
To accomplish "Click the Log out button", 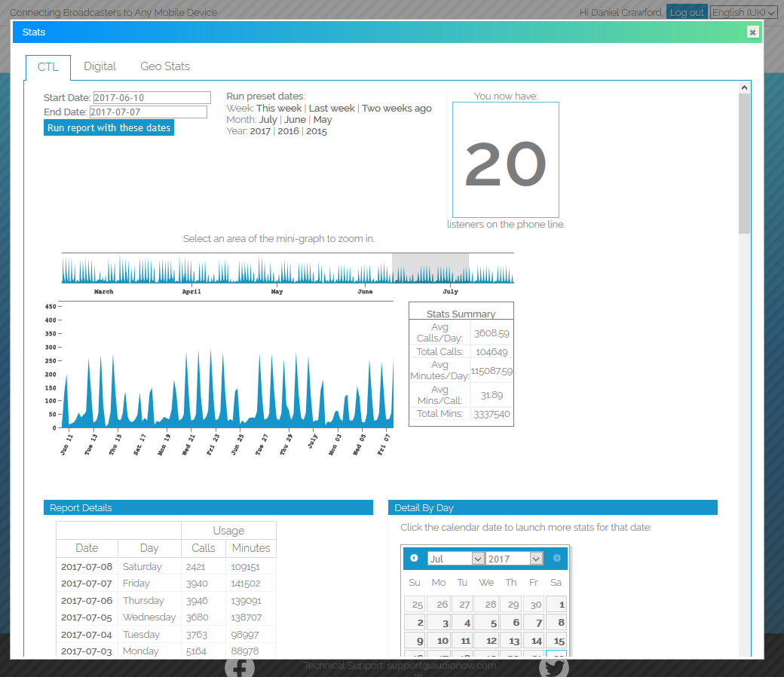I will point(687,13).
